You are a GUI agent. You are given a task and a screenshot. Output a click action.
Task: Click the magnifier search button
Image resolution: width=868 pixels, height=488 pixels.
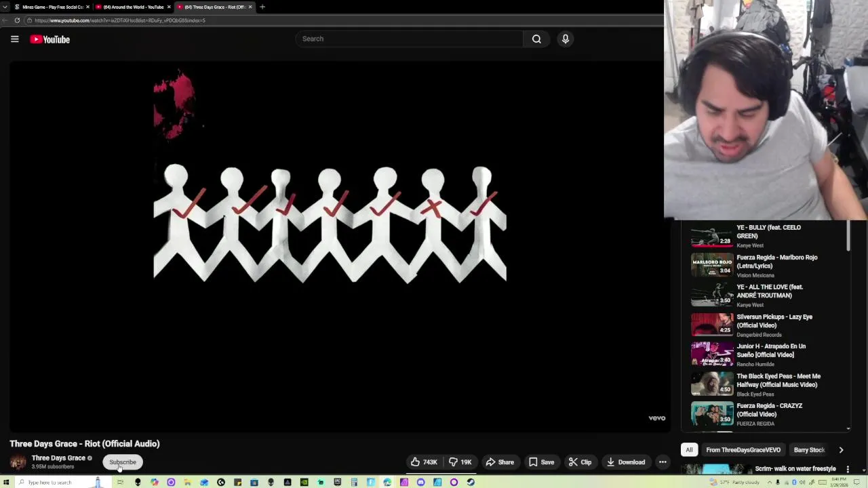[x=536, y=39]
